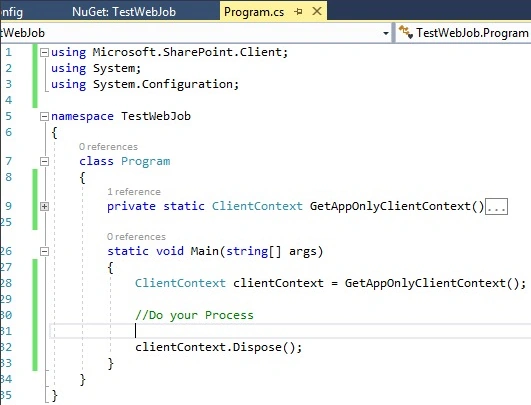Click the 'private static' keywords on line 9
Viewport: 531px width, 405px height.
[x=156, y=206]
